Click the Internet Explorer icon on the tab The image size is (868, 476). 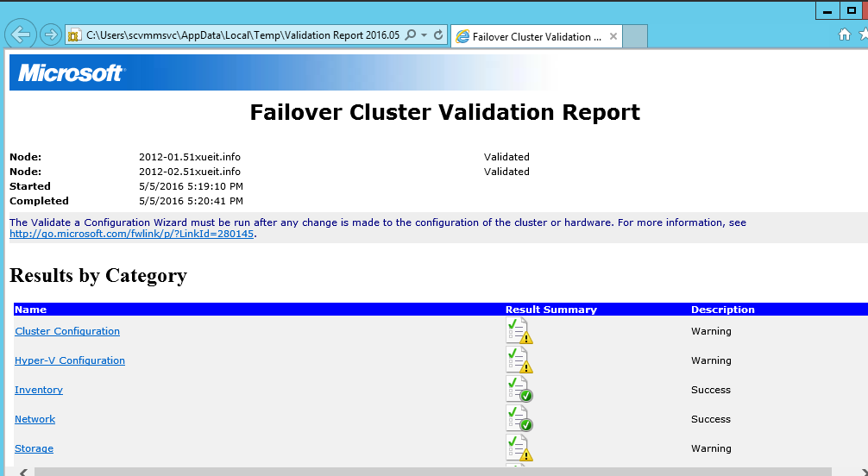coord(462,36)
